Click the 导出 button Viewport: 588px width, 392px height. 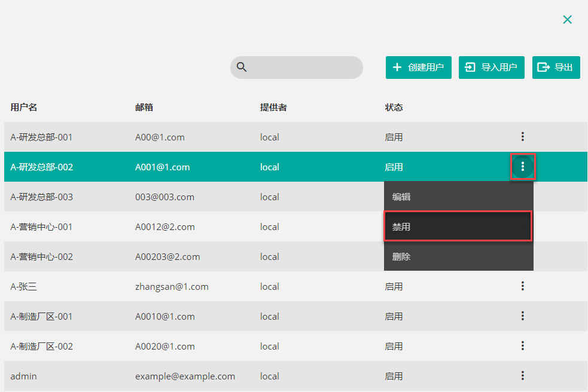pos(556,68)
